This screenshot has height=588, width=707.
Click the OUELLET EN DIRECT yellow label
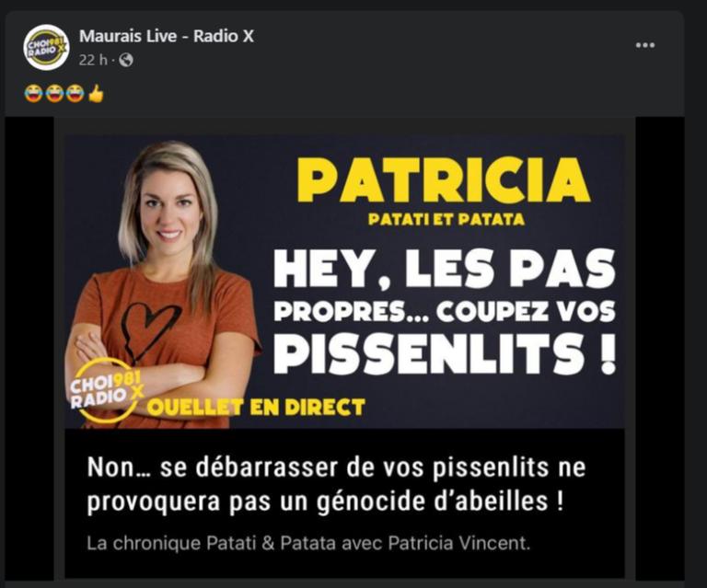(256, 408)
